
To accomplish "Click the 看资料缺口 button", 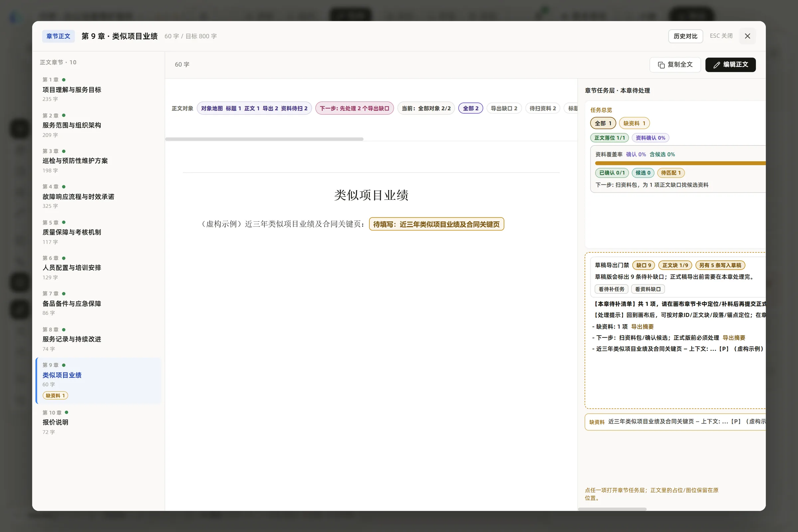I will [648, 289].
